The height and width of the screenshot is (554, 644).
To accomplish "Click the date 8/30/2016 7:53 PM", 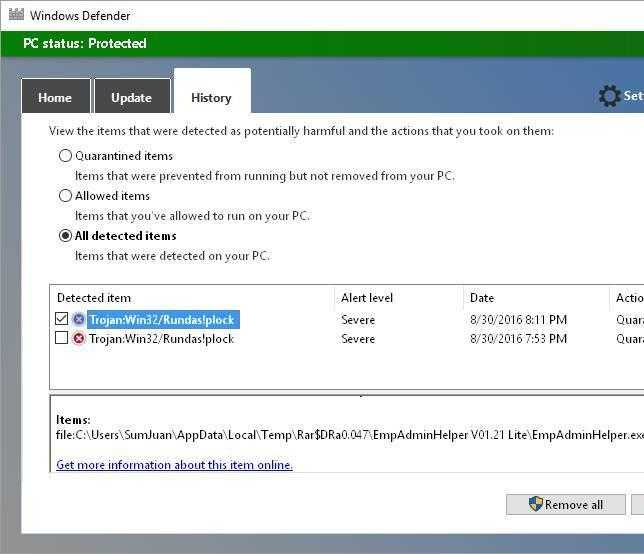I will [518, 339].
